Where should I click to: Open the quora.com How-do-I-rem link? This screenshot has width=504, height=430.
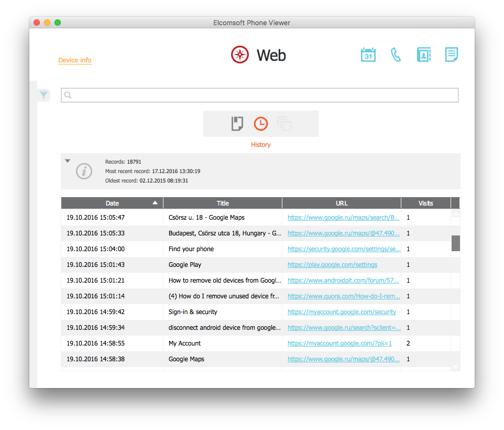(344, 296)
